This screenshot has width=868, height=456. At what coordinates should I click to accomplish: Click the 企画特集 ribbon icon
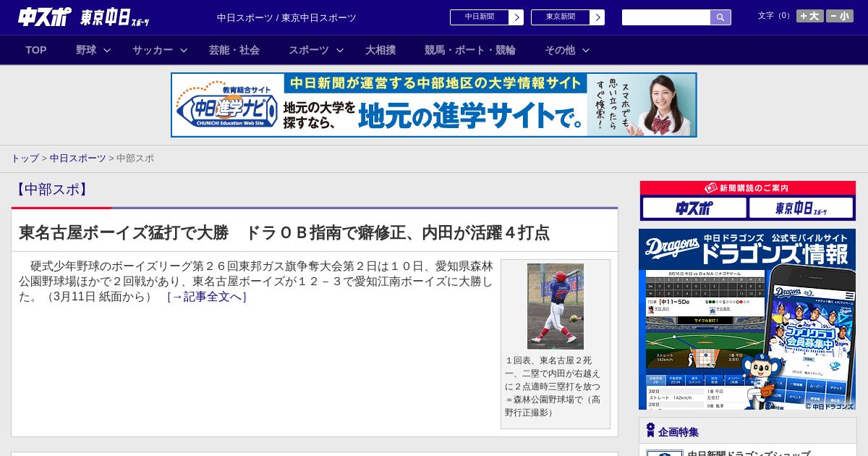(650, 430)
